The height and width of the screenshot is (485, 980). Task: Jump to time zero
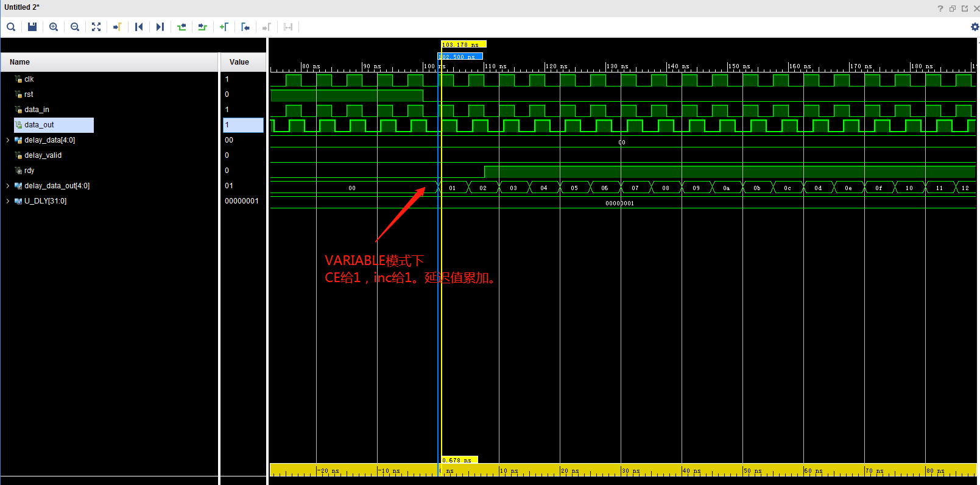(139, 27)
